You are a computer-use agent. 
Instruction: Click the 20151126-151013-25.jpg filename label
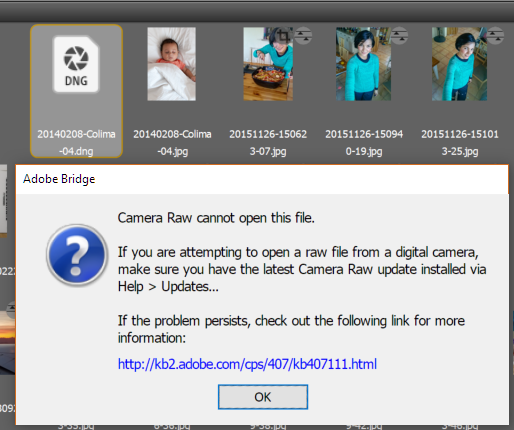pos(460,143)
